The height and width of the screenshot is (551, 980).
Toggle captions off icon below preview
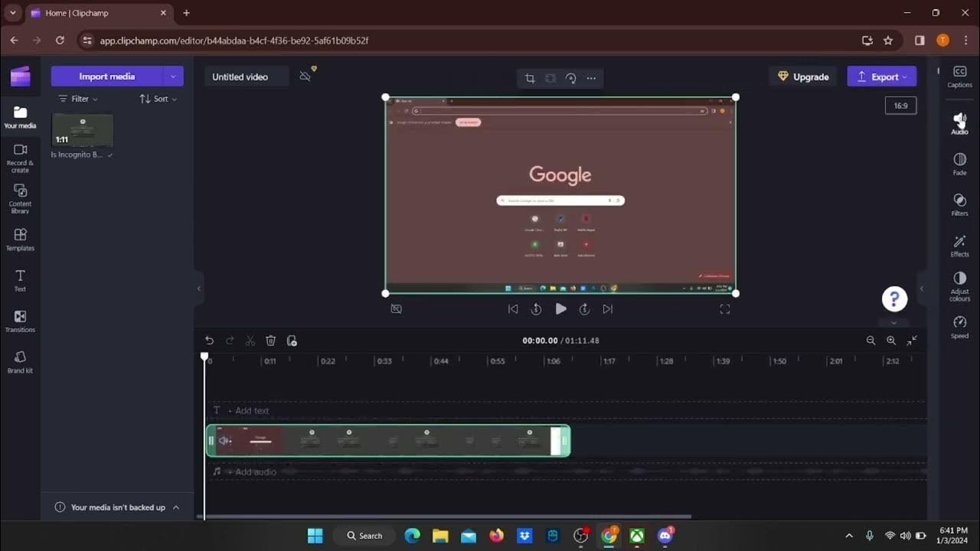[x=396, y=309]
